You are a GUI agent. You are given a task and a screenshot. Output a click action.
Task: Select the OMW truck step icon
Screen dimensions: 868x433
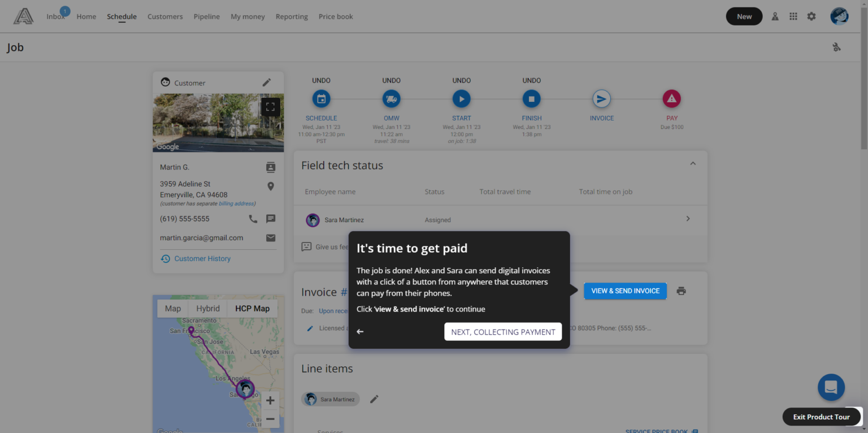[391, 98]
